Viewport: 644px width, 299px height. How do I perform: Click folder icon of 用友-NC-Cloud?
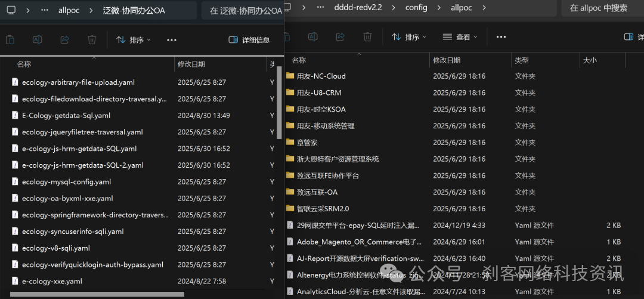[x=290, y=76]
